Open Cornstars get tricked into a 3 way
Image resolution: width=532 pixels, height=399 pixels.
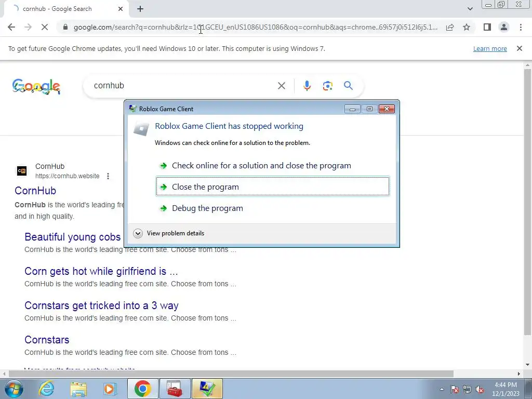[101, 305]
